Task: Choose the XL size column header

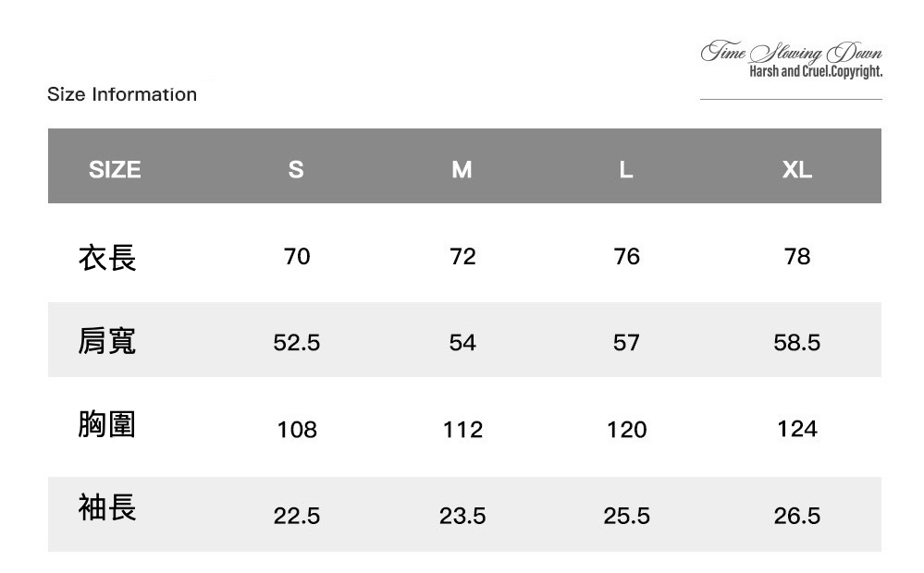Action: pyautogui.click(x=796, y=169)
